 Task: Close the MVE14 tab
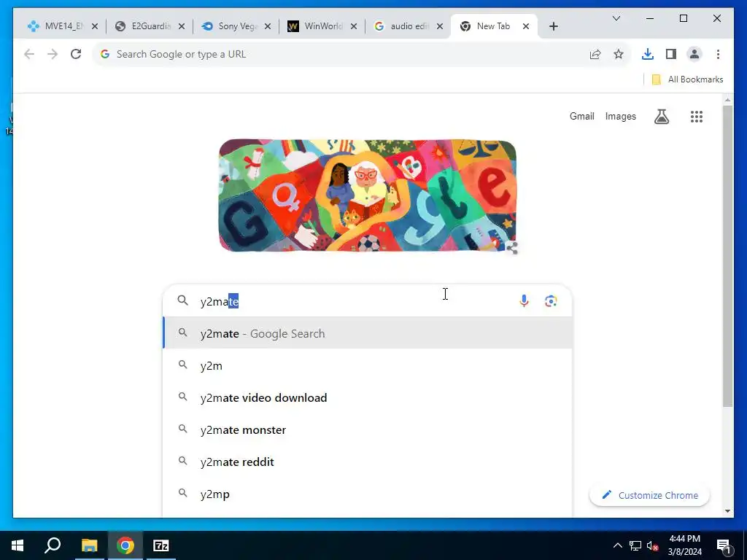point(95,26)
